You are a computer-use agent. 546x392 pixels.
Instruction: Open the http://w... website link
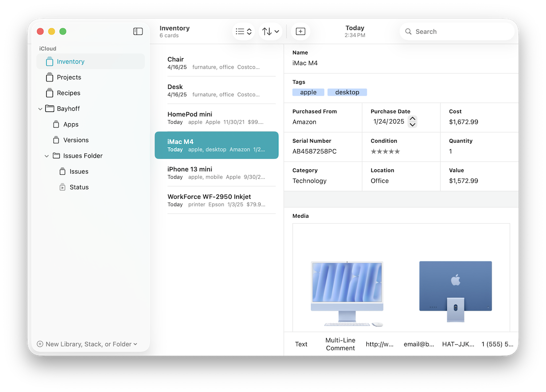(380, 344)
